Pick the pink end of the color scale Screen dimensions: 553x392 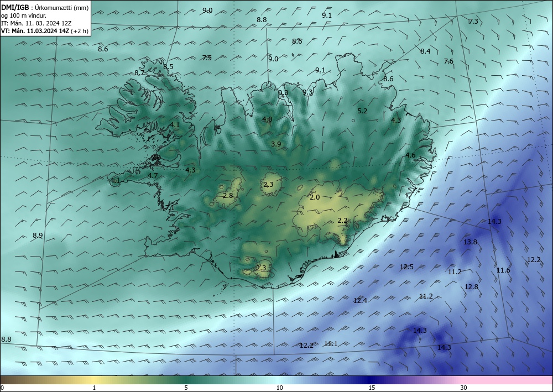coord(508,380)
